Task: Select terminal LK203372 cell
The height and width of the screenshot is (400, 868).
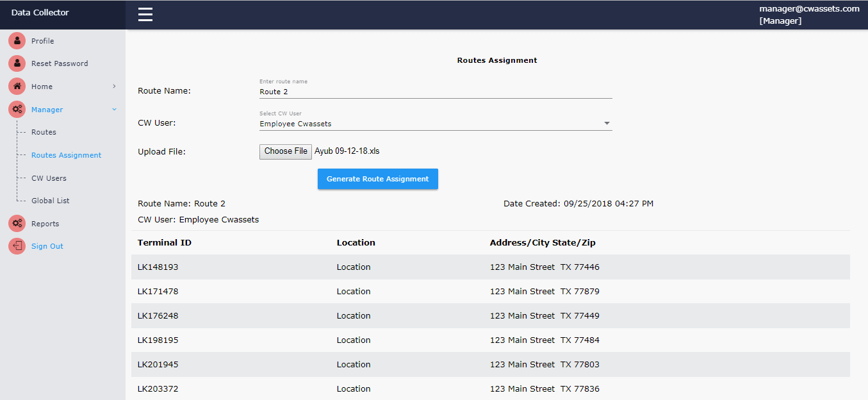Action: (158, 389)
